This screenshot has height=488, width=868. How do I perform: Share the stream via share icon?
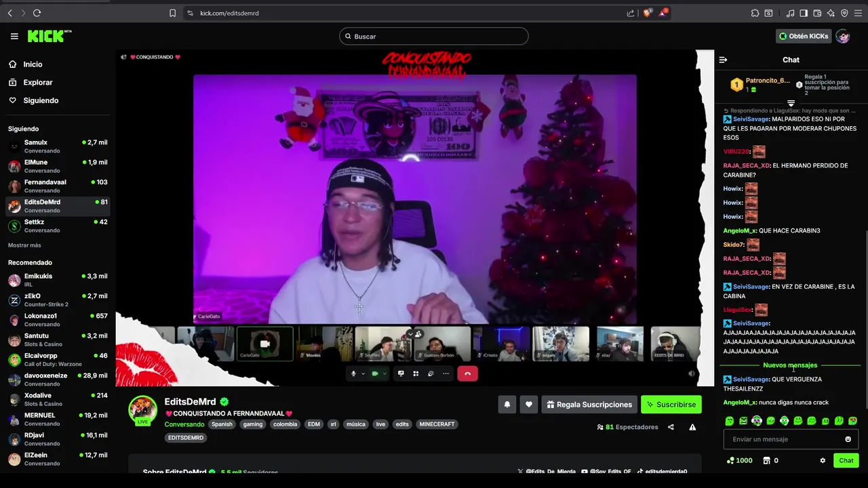pyautogui.click(x=671, y=427)
